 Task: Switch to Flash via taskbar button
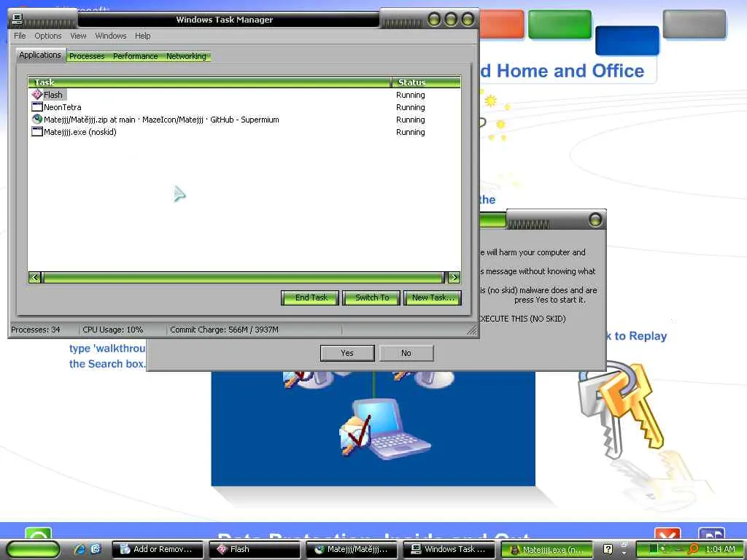coord(255,550)
